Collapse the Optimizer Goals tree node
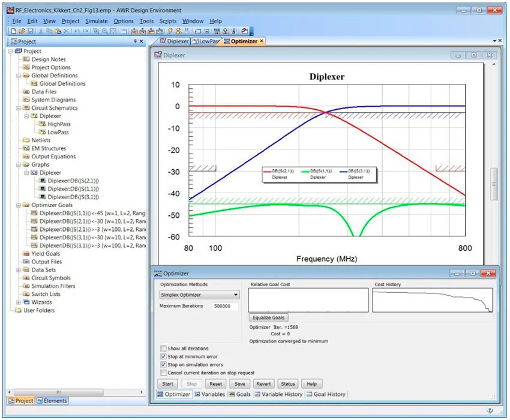Image resolution: width=510 pixels, height=420 pixels. (x=19, y=205)
